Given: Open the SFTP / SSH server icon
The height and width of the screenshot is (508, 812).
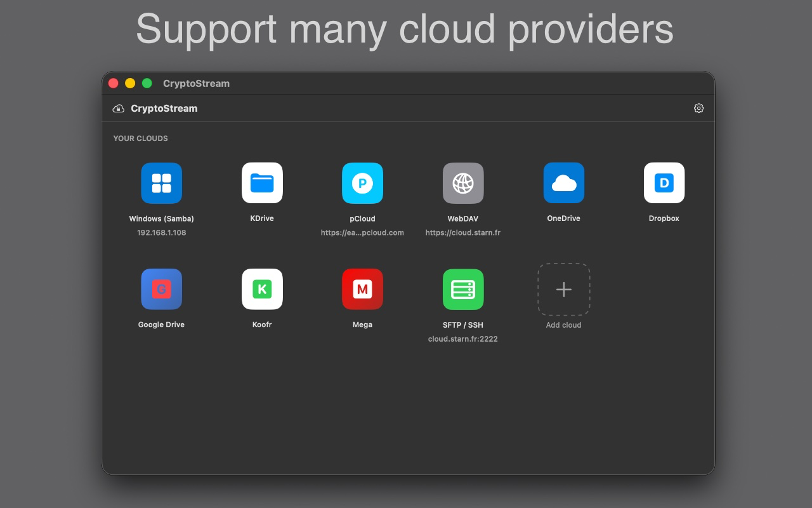Looking at the screenshot, I should click(x=463, y=289).
